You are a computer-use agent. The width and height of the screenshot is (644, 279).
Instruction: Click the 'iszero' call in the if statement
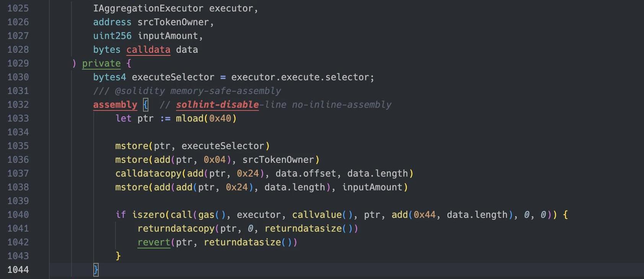click(x=148, y=215)
